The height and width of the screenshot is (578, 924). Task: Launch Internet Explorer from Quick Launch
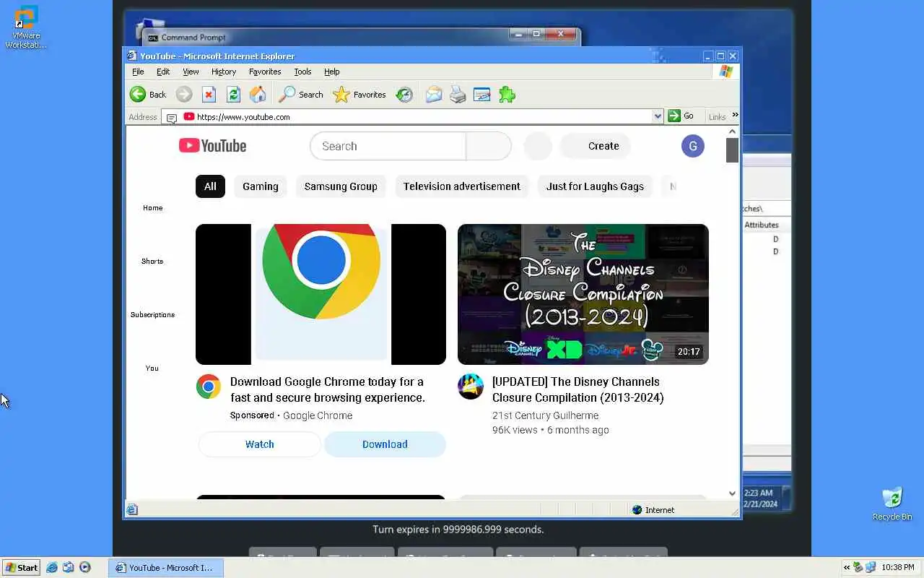point(52,567)
